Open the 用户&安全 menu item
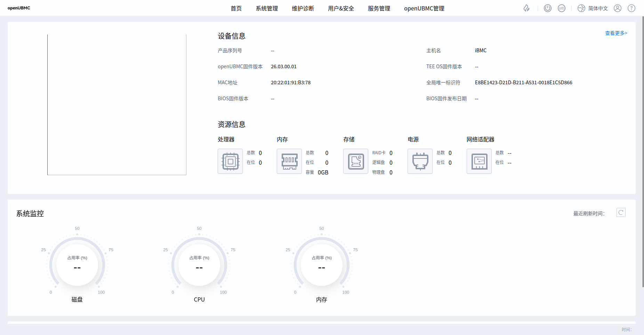The width and height of the screenshot is (644, 335). (341, 8)
